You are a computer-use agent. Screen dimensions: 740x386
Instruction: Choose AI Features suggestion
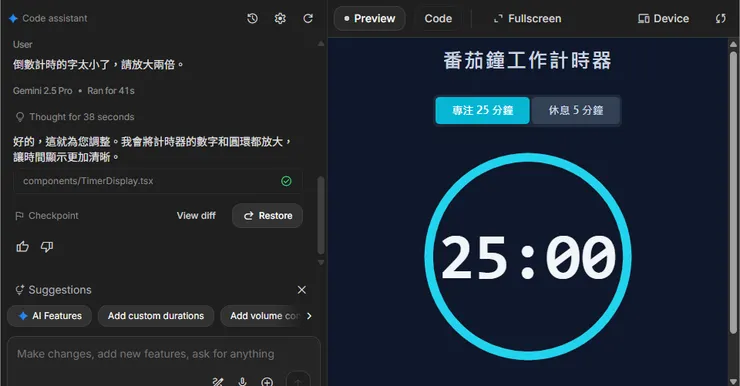click(x=50, y=316)
